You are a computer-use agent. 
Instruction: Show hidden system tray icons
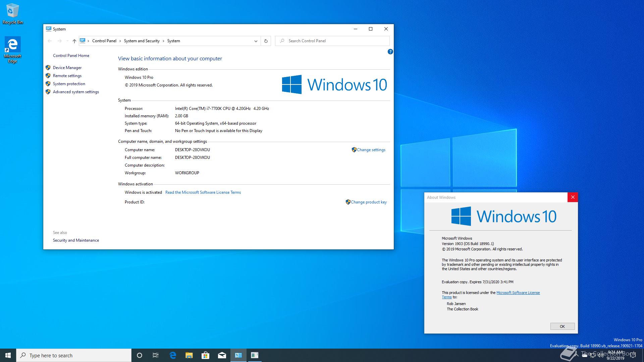click(576, 356)
